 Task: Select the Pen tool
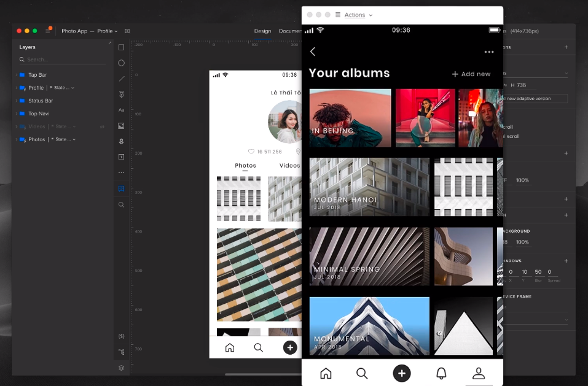pyautogui.click(x=121, y=95)
